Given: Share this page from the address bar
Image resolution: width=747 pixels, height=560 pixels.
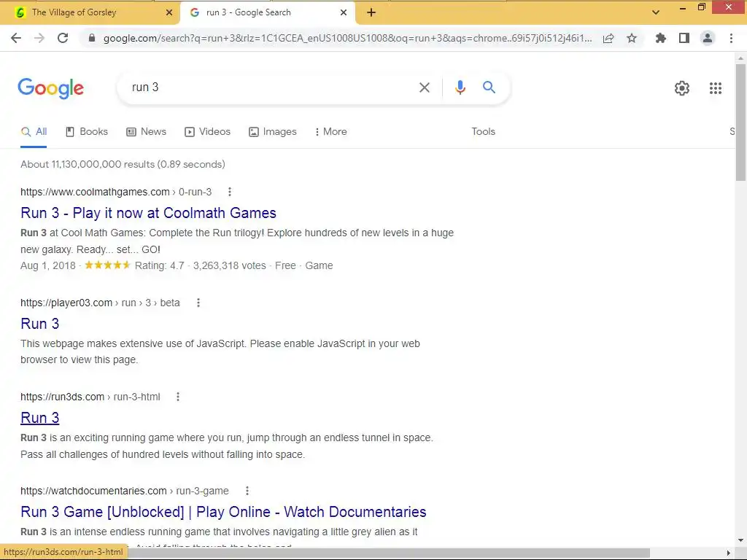Looking at the screenshot, I should [608, 38].
